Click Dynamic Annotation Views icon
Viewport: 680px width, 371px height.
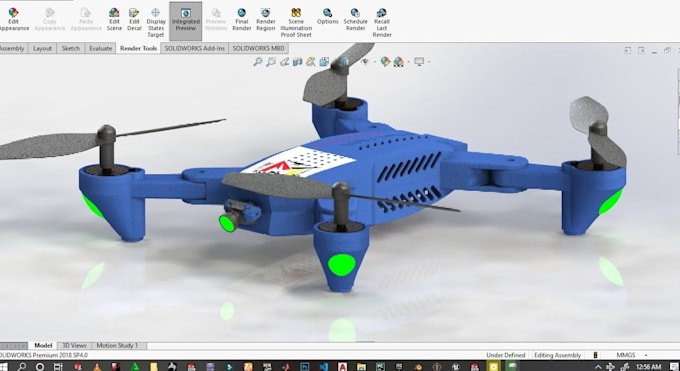coord(311,62)
